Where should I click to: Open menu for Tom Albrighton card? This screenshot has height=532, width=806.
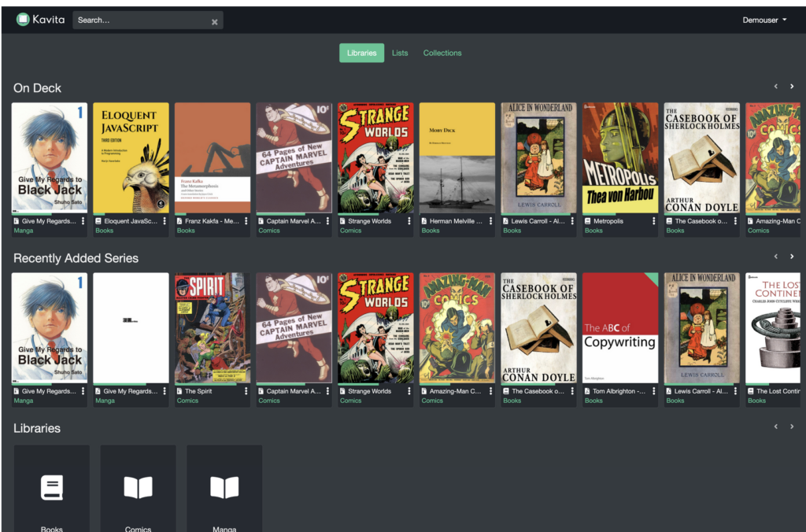pos(654,391)
